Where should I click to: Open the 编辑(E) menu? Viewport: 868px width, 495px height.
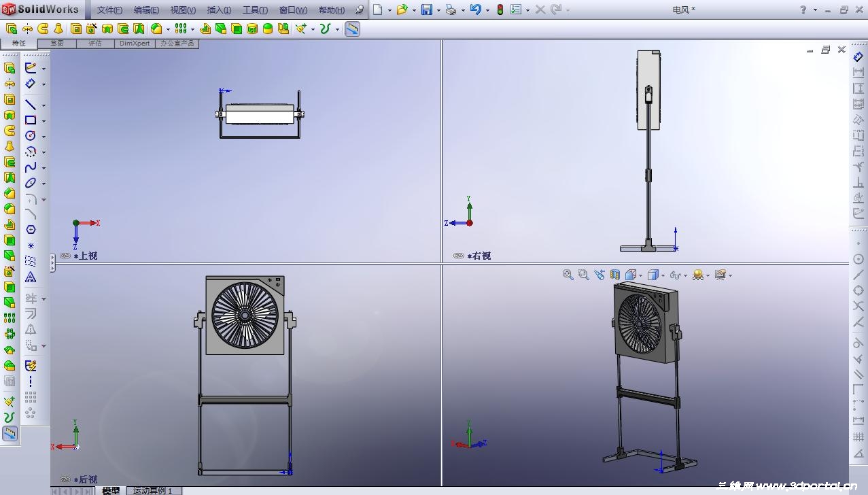point(146,10)
